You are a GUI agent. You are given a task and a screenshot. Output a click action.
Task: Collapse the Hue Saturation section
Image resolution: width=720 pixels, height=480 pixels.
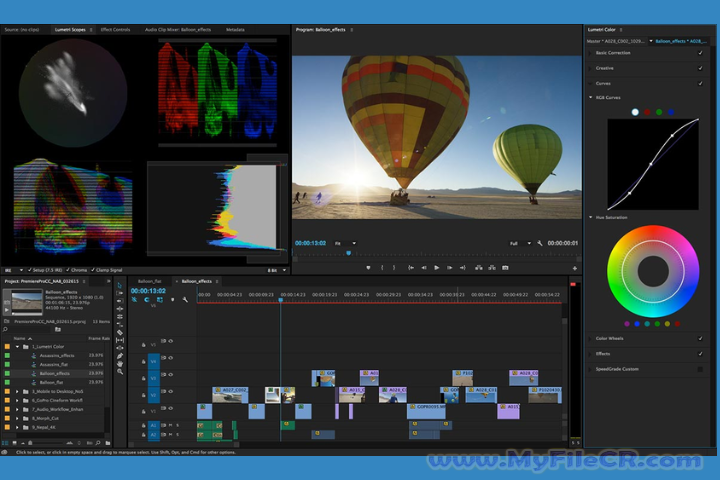[x=591, y=217]
